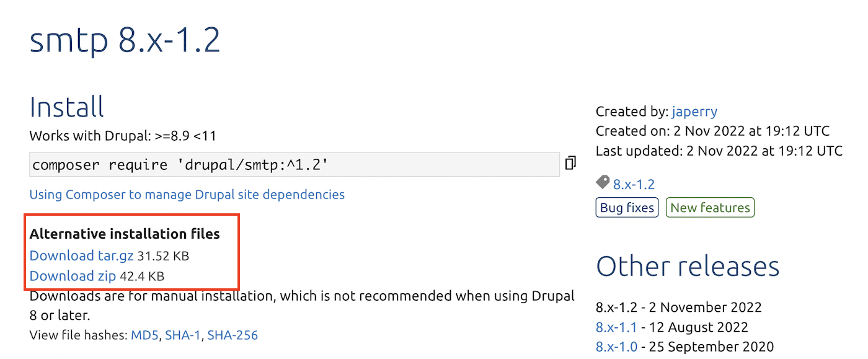
Task: Click the Bug fixes badge
Action: [x=627, y=207]
